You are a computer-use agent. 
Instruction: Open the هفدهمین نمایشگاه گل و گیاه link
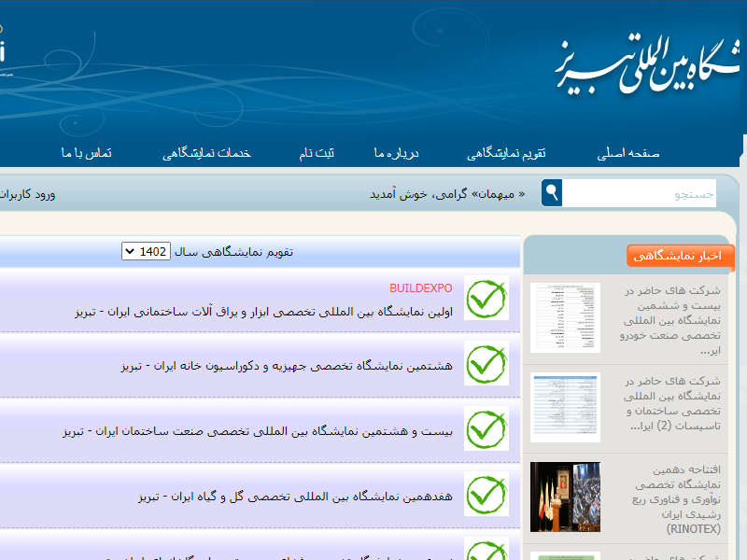[295, 497]
